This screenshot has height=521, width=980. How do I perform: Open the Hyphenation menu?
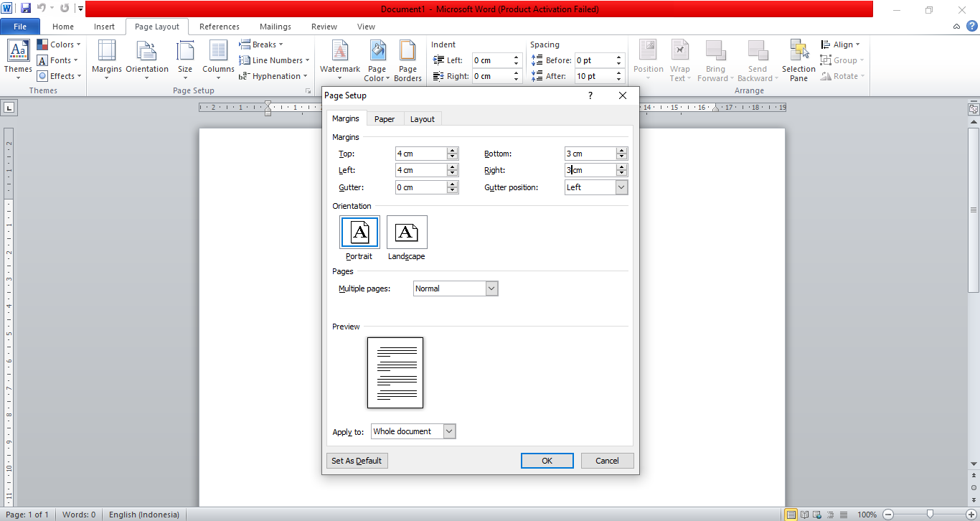click(x=271, y=75)
